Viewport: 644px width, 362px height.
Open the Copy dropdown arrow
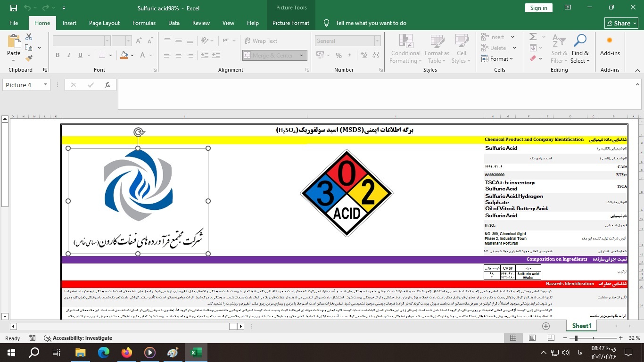pyautogui.click(x=39, y=48)
